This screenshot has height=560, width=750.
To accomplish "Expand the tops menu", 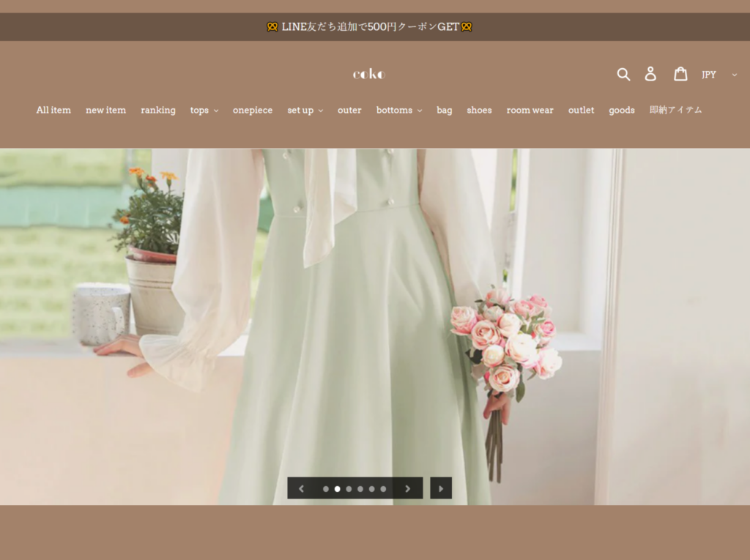I will (x=204, y=110).
